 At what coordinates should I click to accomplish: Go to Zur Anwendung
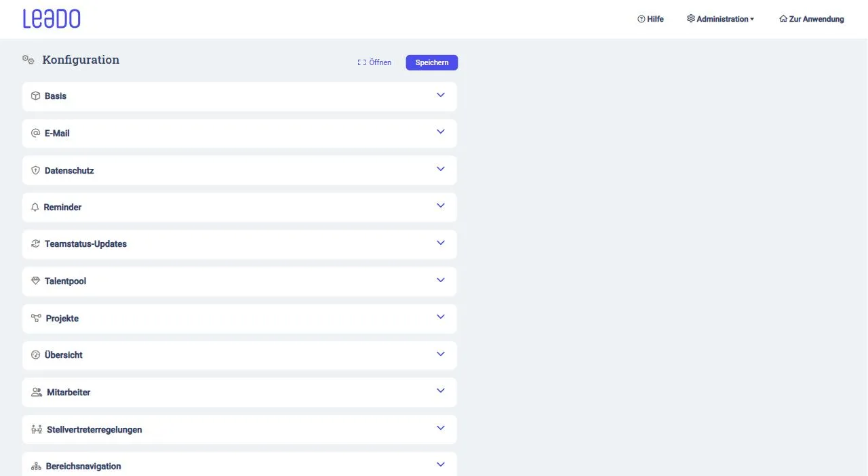coord(812,19)
